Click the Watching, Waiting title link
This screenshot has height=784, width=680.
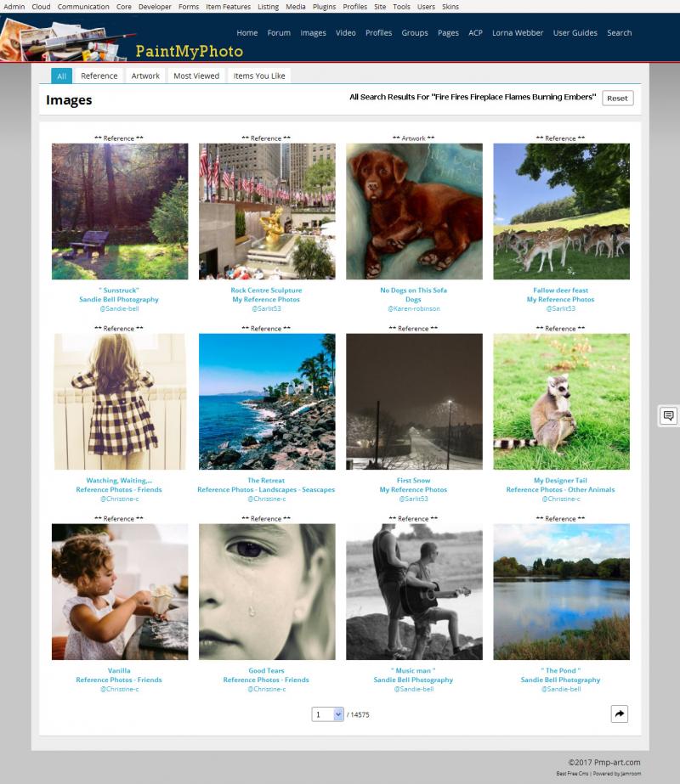[x=119, y=480]
